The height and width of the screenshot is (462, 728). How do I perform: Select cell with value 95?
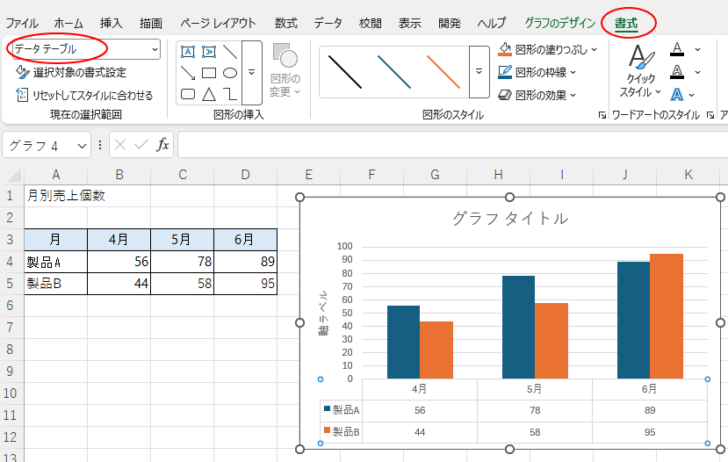point(245,284)
